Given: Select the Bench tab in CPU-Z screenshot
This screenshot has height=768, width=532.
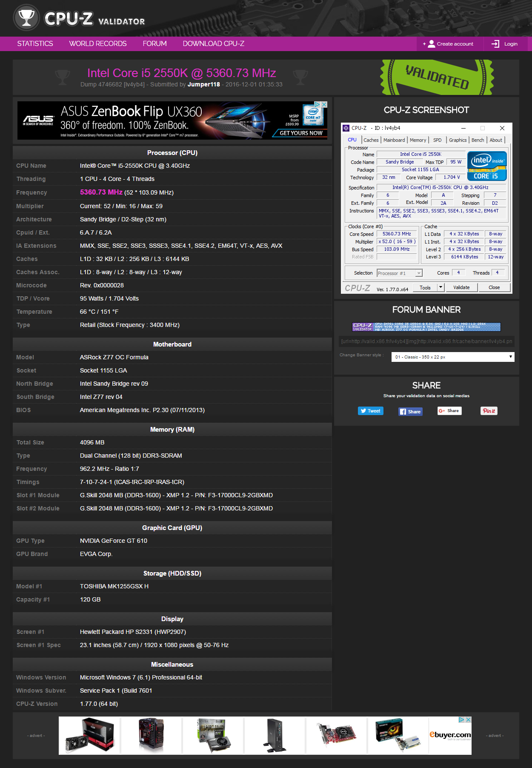Looking at the screenshot, I should tap(478, 140).
